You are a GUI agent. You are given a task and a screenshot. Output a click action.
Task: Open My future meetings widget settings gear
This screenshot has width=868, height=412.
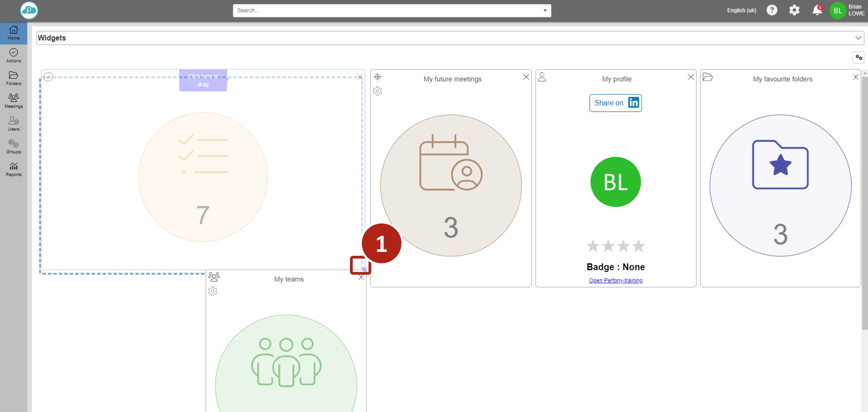(377, 91)
